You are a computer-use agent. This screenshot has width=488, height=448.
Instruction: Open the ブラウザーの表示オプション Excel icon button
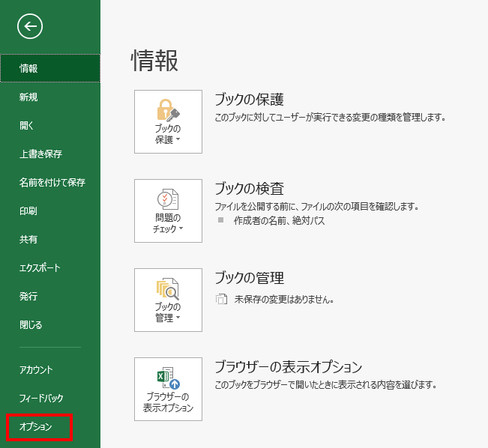coord(168,389)
